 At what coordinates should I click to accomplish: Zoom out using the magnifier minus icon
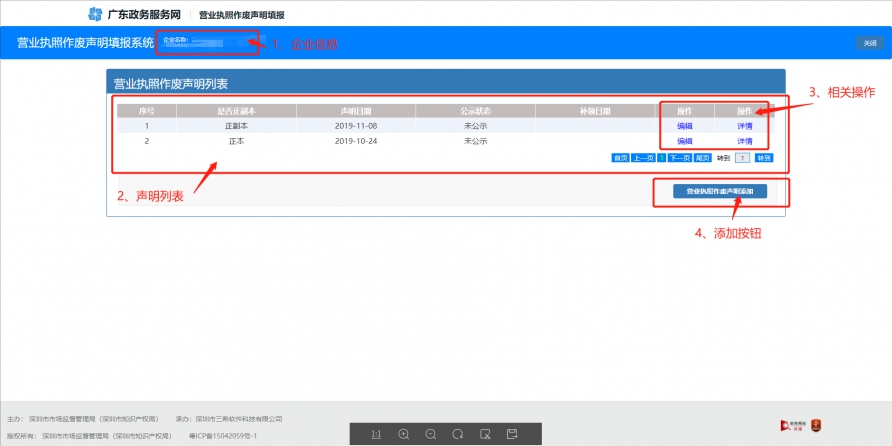pos(431,434)
